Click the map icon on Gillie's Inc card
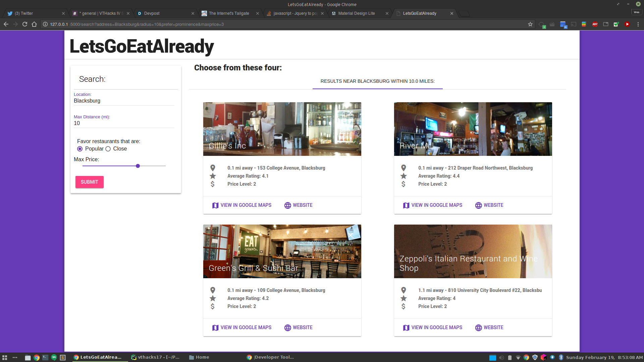Viewport: 644px width, 362px height. click(x=215, y=205)
